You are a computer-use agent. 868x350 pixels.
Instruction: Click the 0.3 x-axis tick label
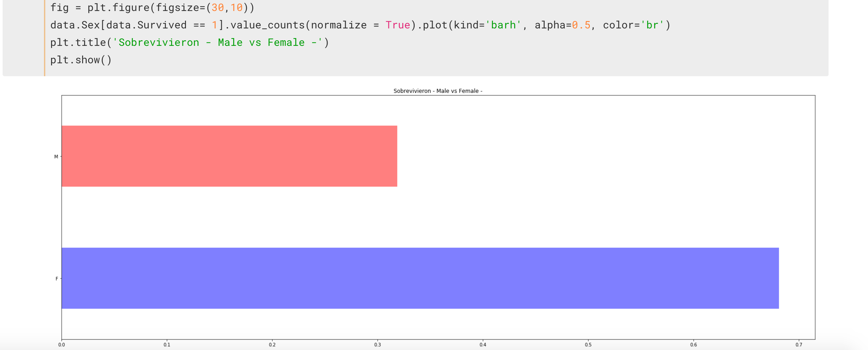[x=377, y=345]
